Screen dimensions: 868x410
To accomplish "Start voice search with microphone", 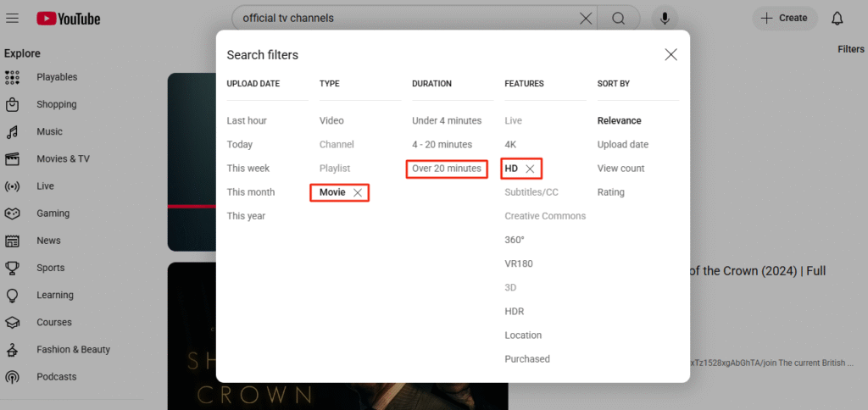I will (665, 19).
